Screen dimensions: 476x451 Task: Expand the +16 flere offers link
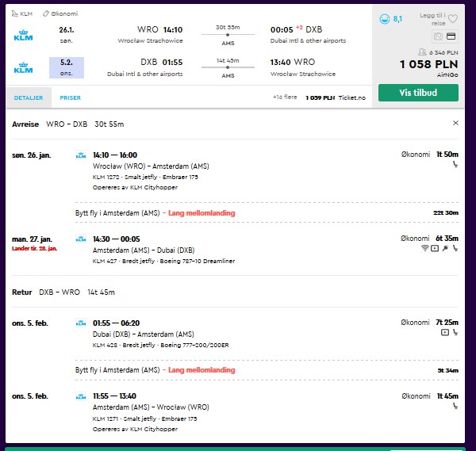[285, 97]
